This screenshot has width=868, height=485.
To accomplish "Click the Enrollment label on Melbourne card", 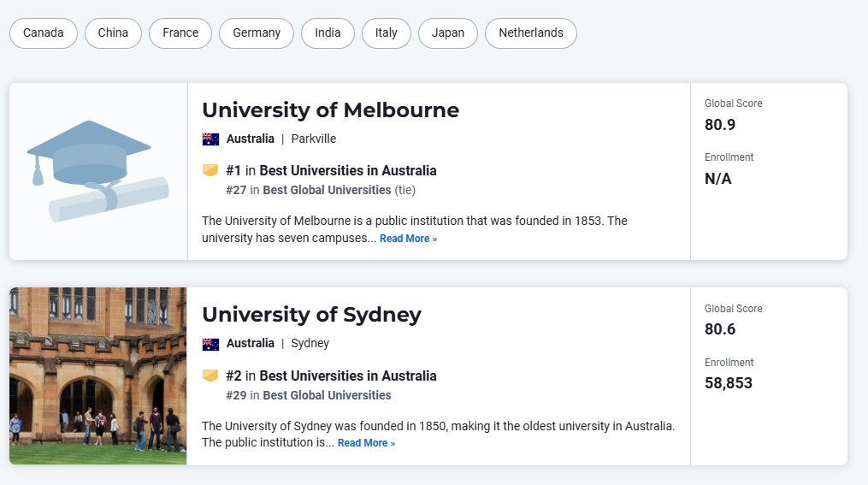I will coord(729,157).
